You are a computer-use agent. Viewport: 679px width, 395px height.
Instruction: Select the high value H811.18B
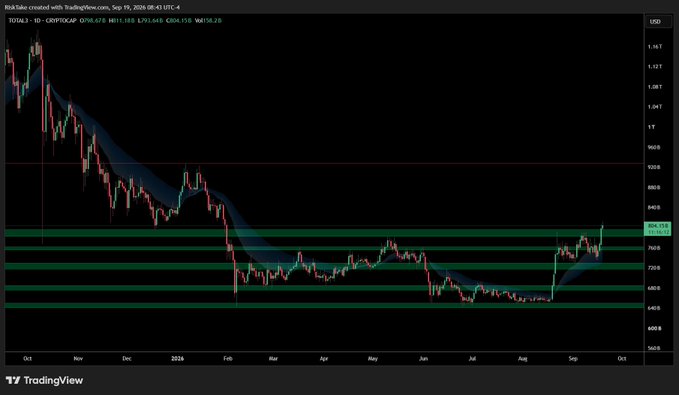pyautogui.click(x=122, y=20)
